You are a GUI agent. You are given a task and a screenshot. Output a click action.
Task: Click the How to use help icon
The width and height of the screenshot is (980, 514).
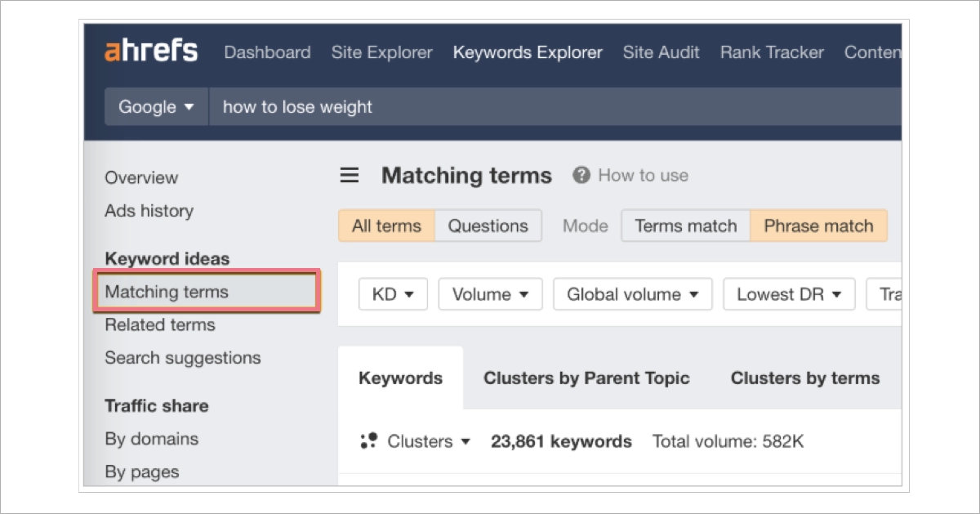(x=580, y=174)
